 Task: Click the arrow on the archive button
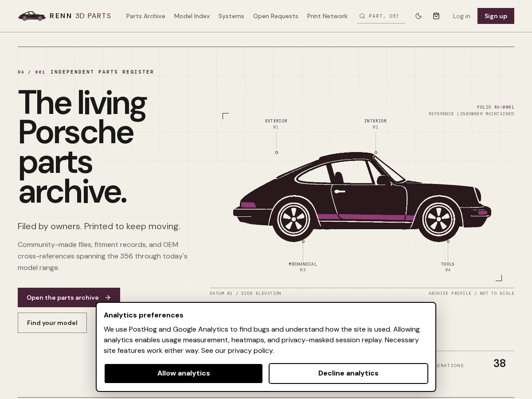coord(108,297)
